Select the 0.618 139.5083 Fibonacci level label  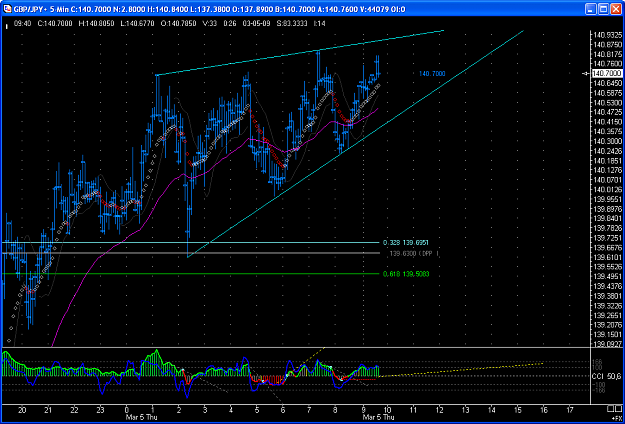click(x=406, y=274)
